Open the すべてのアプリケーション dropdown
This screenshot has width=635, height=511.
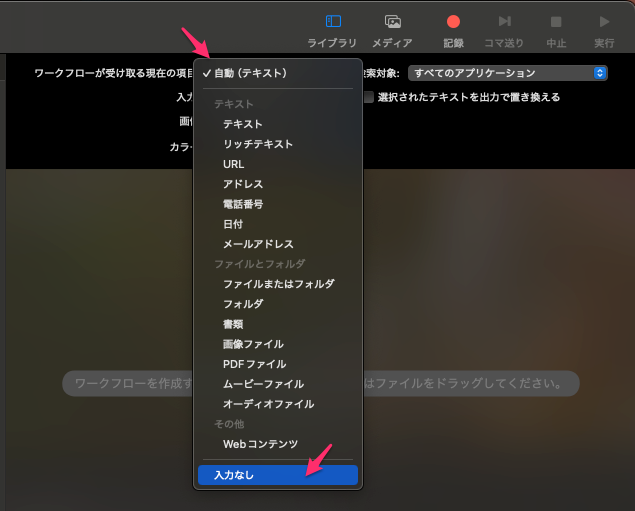click(x=507, y=73)
